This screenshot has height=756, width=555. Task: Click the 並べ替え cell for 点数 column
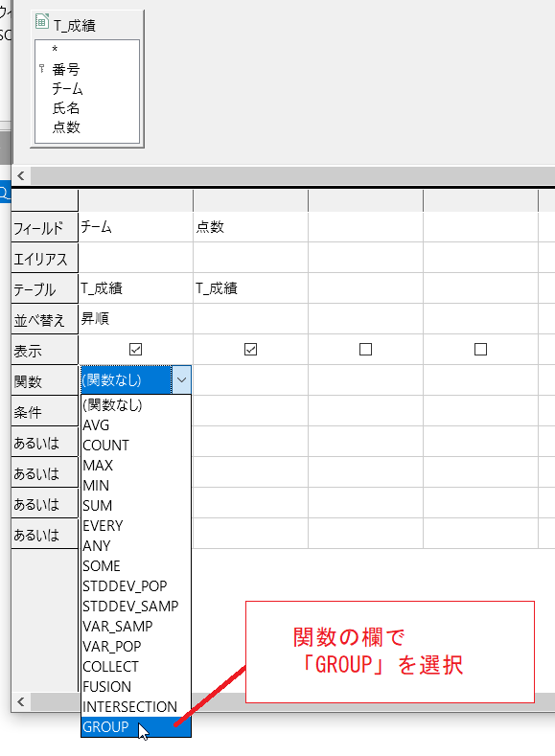click(x=250, y=319)
